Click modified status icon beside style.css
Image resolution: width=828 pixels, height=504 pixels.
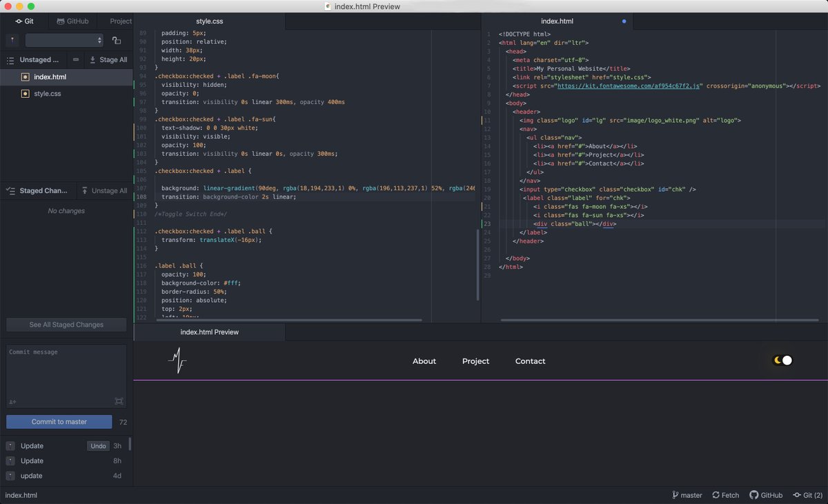[26, 93]
